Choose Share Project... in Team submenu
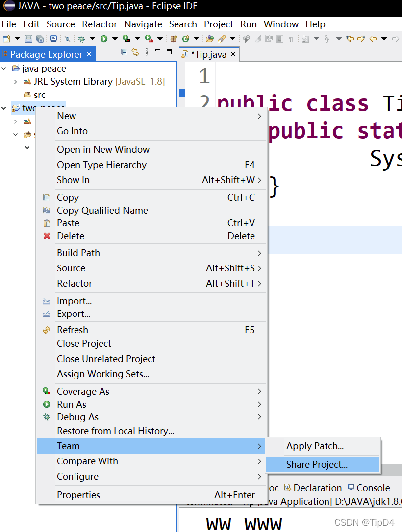The width and height of the screenshot is (402, 532). 323,464
